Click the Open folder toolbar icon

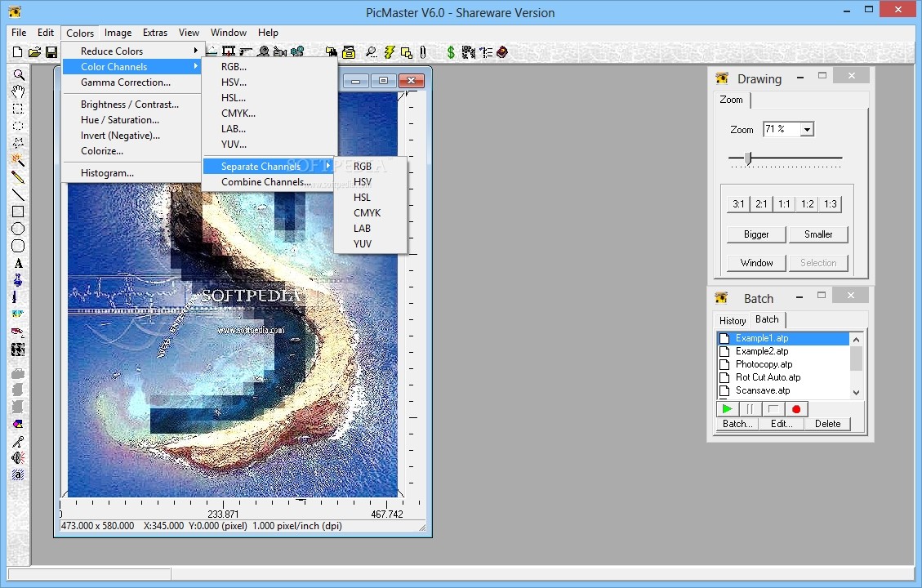coord(34,52)
